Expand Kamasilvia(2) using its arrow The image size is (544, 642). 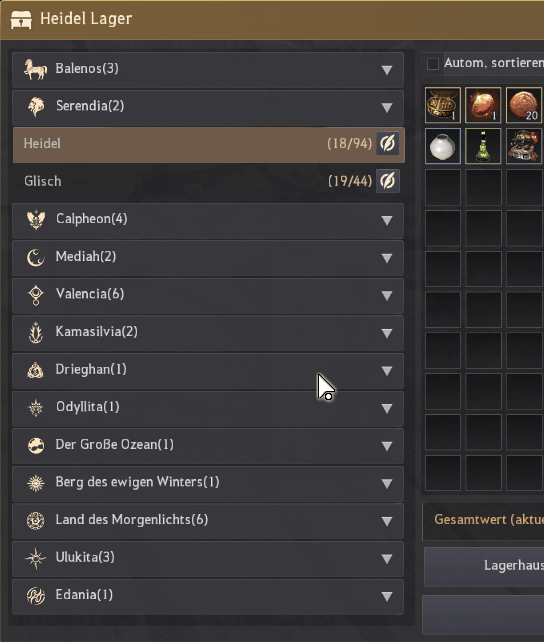tap(387, 333)
